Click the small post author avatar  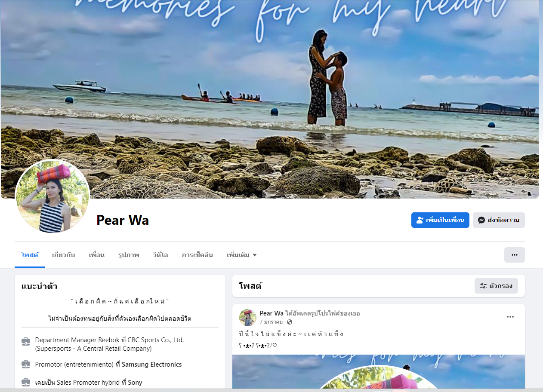tap(248, 317)
